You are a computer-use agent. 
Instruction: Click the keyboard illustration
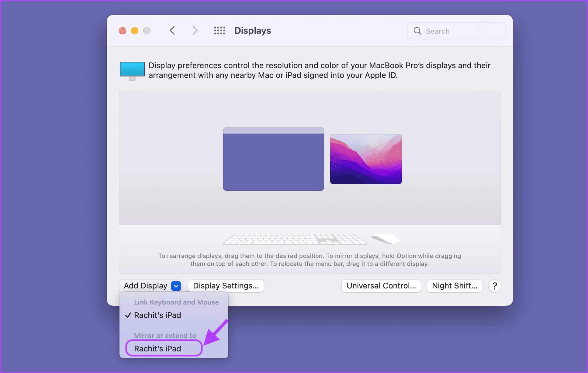(295, 239)
